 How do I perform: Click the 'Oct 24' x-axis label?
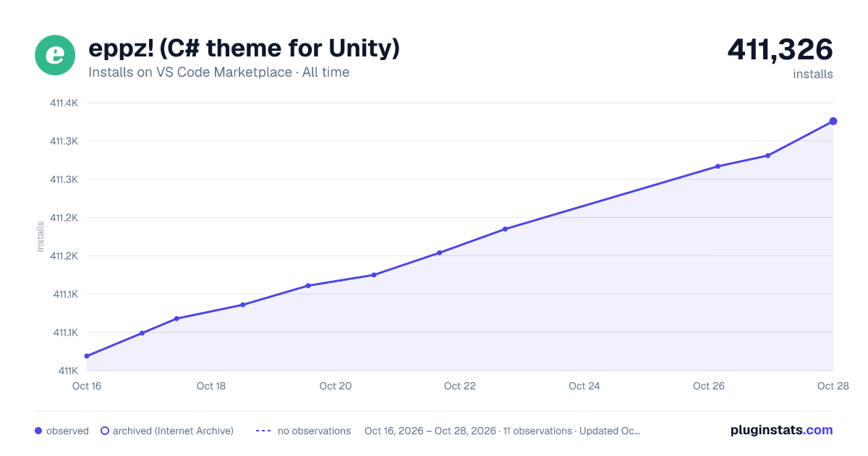584,386
